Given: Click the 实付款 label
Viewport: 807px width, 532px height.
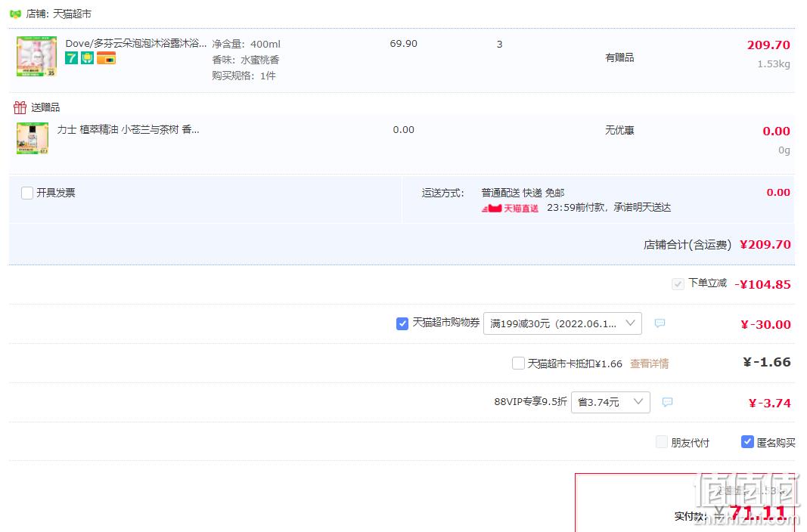Looking at the screenshot, I should [691, 517].
